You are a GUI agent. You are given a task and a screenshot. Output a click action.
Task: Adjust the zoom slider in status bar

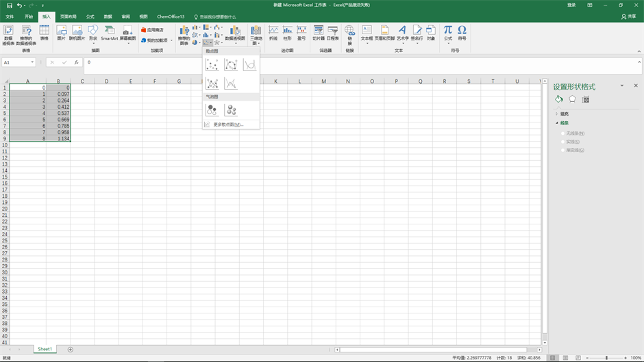click(606, 358)
